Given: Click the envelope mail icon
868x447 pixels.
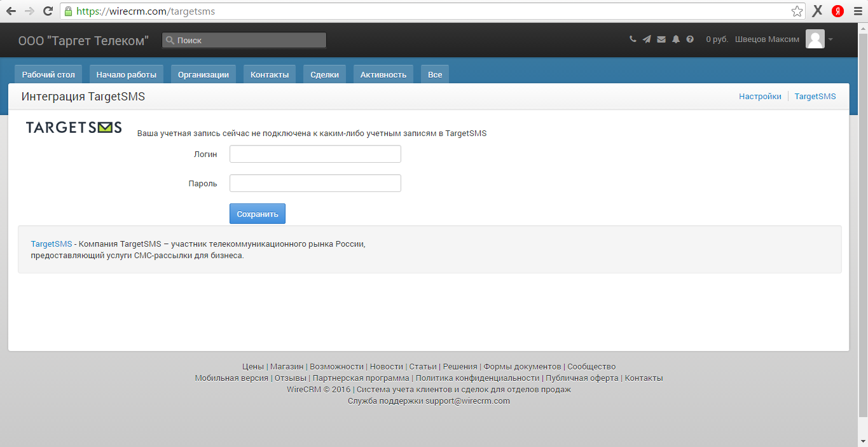Looking at the screenshot, I should point(661,39).
